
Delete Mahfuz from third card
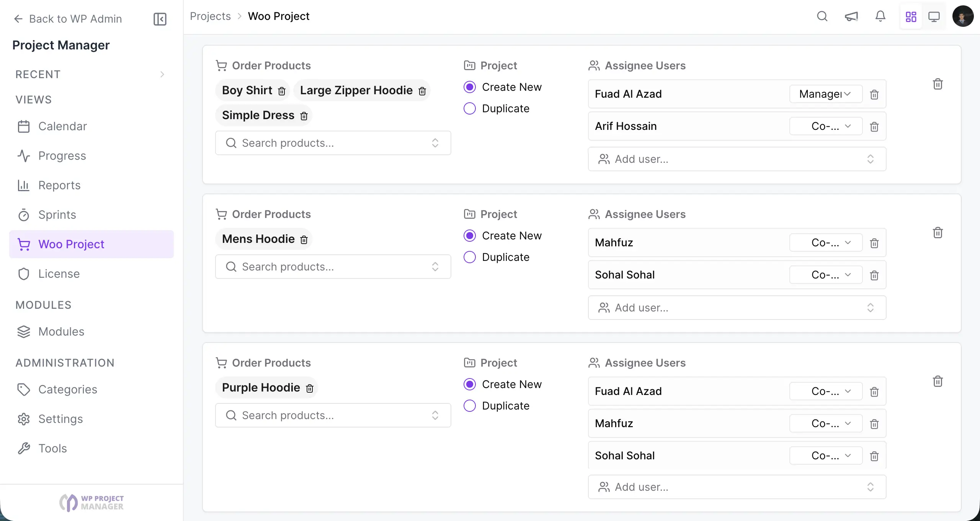[874, 424]
